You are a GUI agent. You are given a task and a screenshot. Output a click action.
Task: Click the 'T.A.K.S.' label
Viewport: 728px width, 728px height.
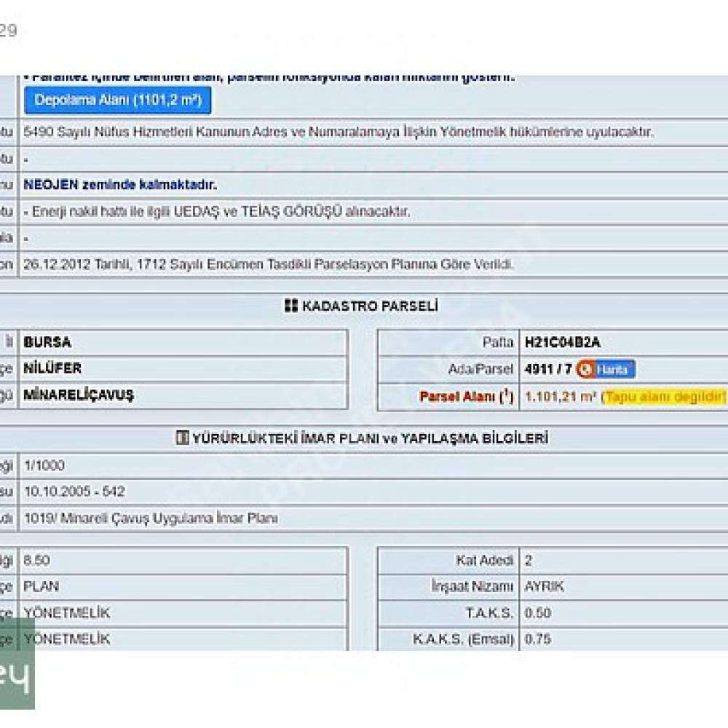490,613
